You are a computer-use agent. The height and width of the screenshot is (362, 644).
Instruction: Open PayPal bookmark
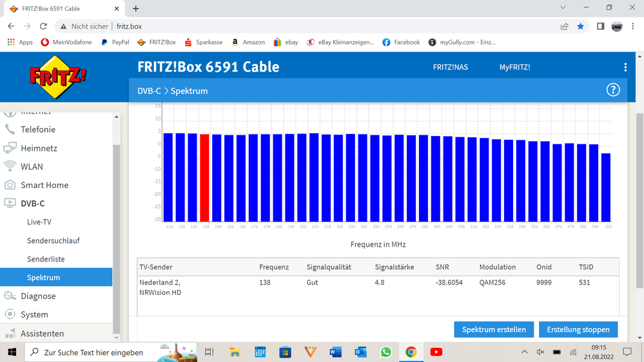[115, 43]
